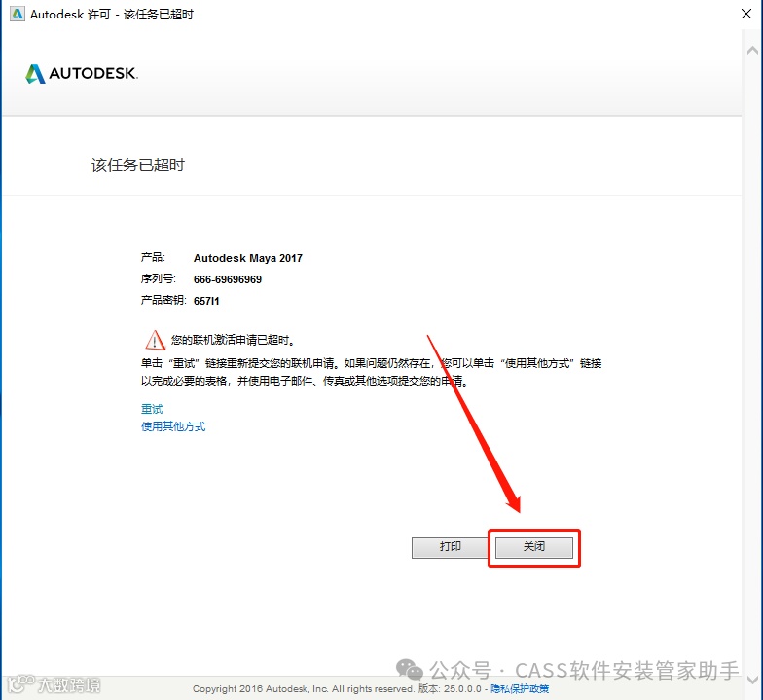Click the 重试 link
Screen dimensions: 763x700
[152, 409]
